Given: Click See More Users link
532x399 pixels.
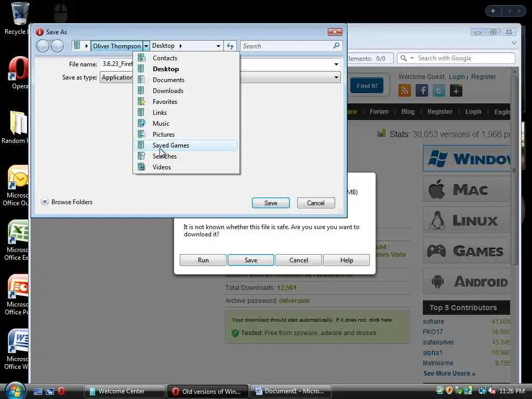Looking at the screenshot, I should tap(449, 373).
